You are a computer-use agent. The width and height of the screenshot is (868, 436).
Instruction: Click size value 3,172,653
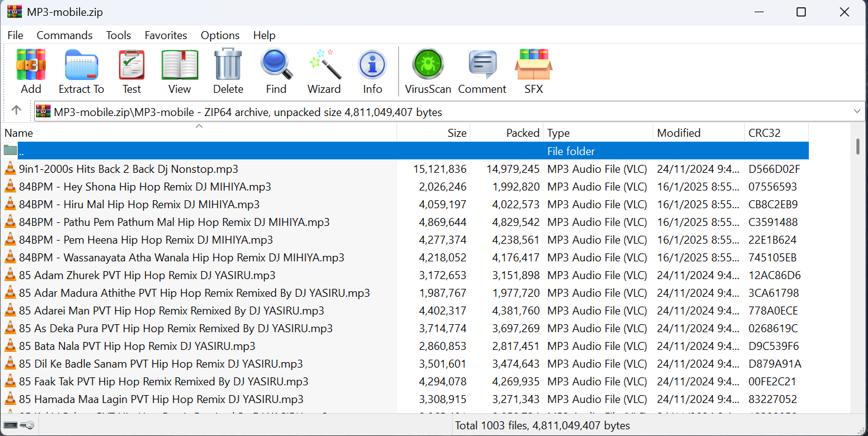click(443, 275)
